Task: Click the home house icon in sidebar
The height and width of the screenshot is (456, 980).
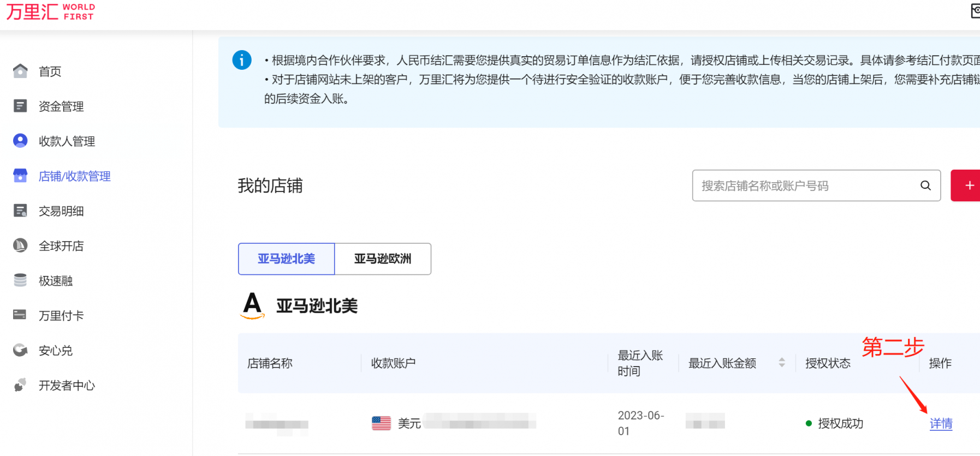Action: 20,71
